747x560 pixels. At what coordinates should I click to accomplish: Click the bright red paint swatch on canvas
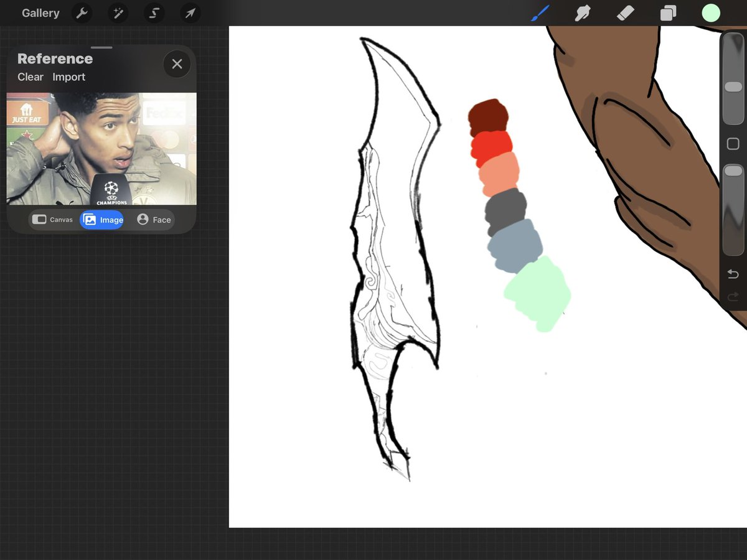(492, 147)
